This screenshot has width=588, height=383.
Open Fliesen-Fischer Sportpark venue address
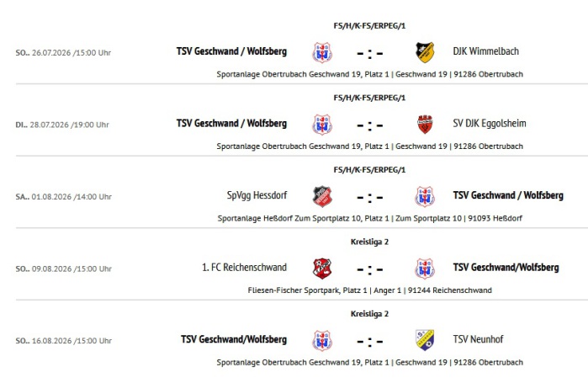tap(370, 290)
